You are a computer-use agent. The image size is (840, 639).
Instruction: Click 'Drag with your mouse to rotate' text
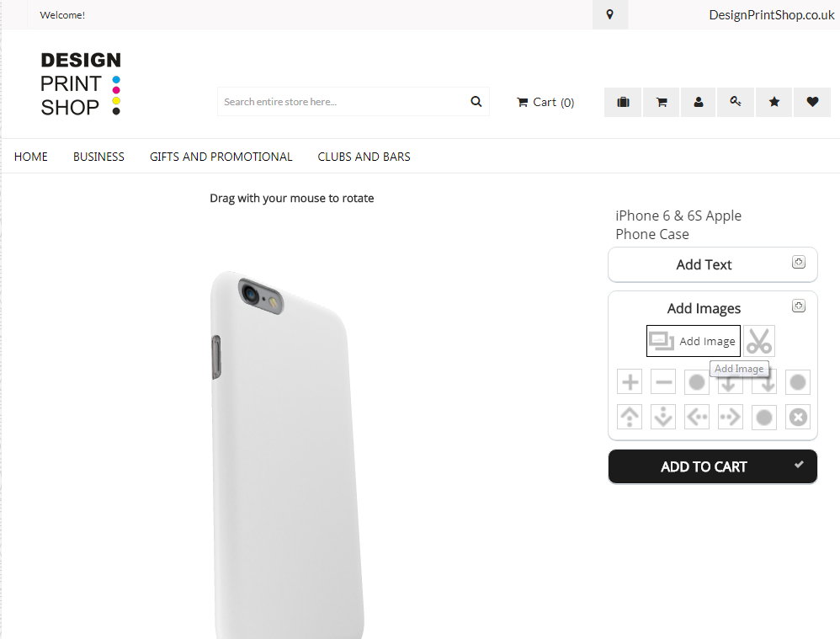291,199
